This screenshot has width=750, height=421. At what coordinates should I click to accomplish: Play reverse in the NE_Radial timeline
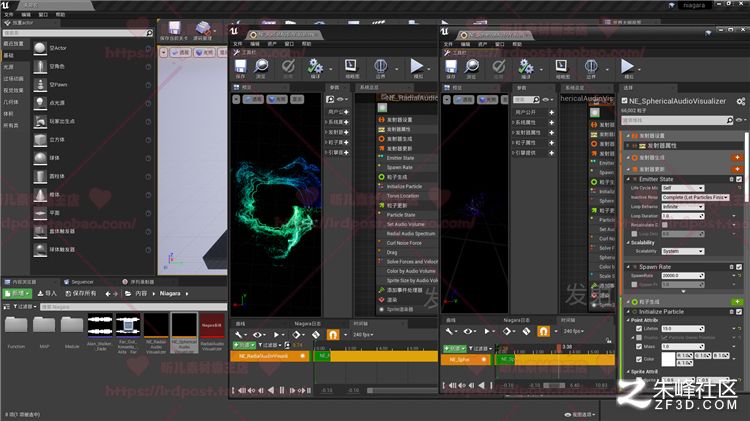(x=271, y=390)
